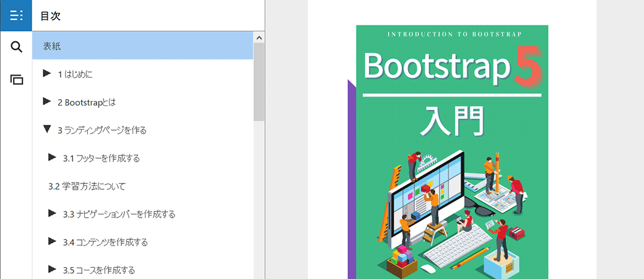Expand the '1 はじめに' chapter arrow
Viewport: 644px width, 279px height.
pyautogui.click(x=46, y=74)
